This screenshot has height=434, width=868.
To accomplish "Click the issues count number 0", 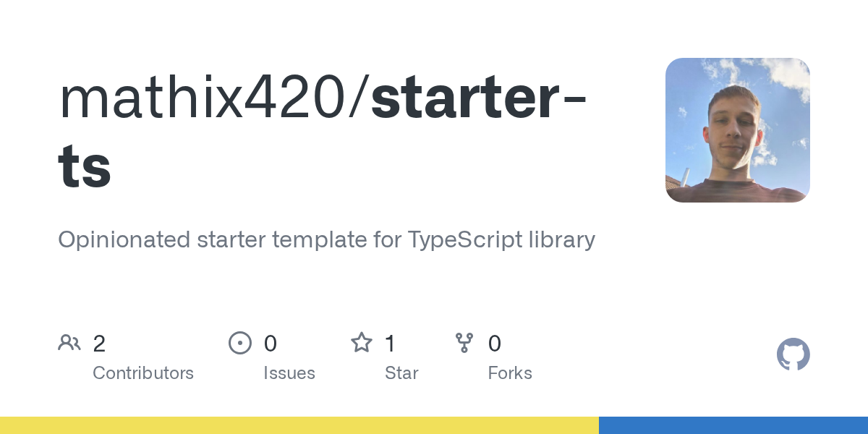I will coord(270,344).
